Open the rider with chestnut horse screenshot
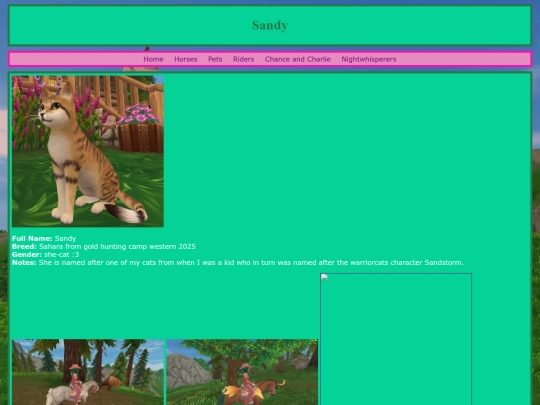The width and height of the screenshot is (540, 405). 242,372
